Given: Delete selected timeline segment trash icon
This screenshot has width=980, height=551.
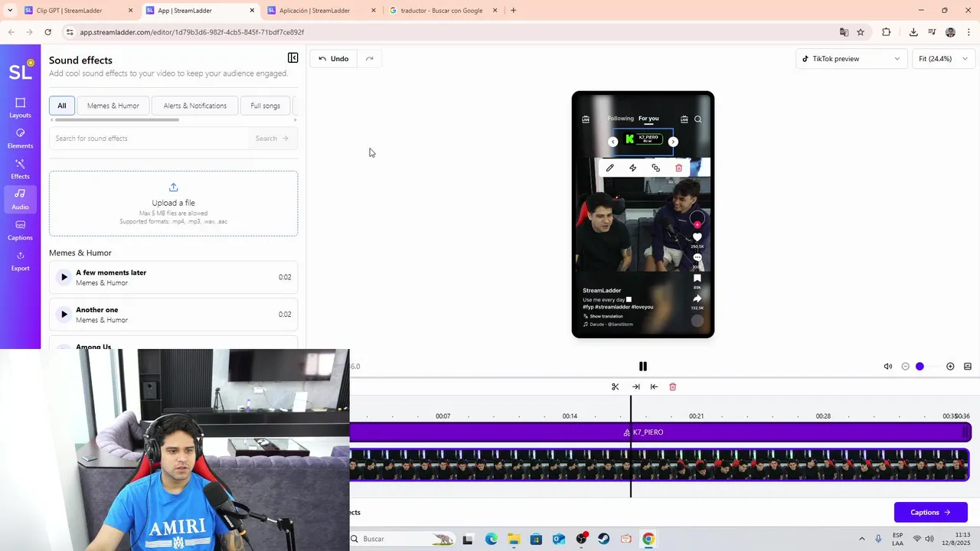Looking at the screenshot, I should point(672,386).
